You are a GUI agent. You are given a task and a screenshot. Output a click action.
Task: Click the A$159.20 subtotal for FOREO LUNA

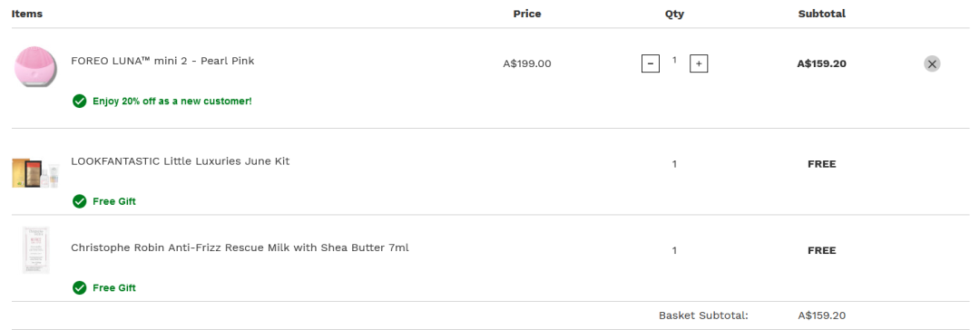(x=821, y=63)
